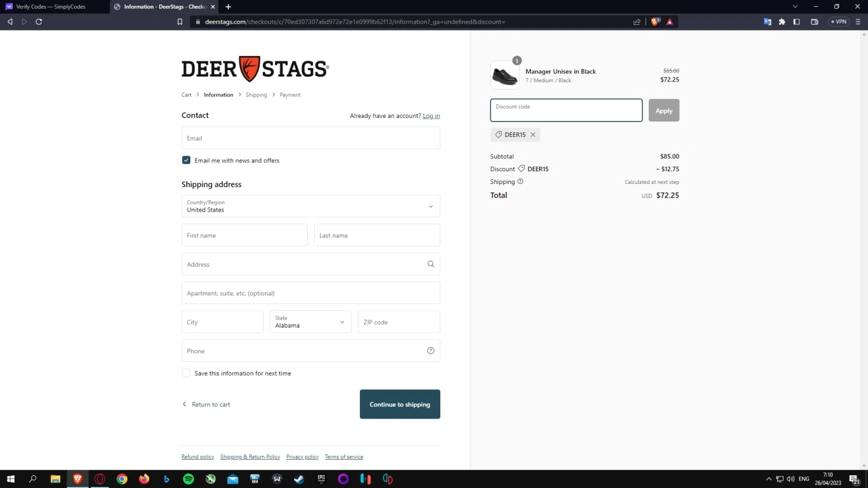Click the bookmark icon in the address bar
This screenshot has width=868, height=488.
180,22
